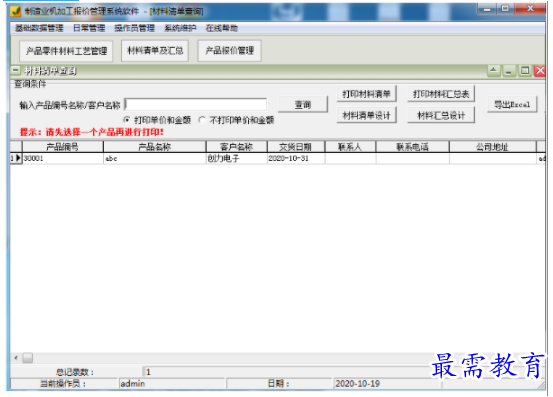Sort by 产品编号 column header
Image resolution: width=553 pixels, height=397 pixels.
click(x=63, y=147)
